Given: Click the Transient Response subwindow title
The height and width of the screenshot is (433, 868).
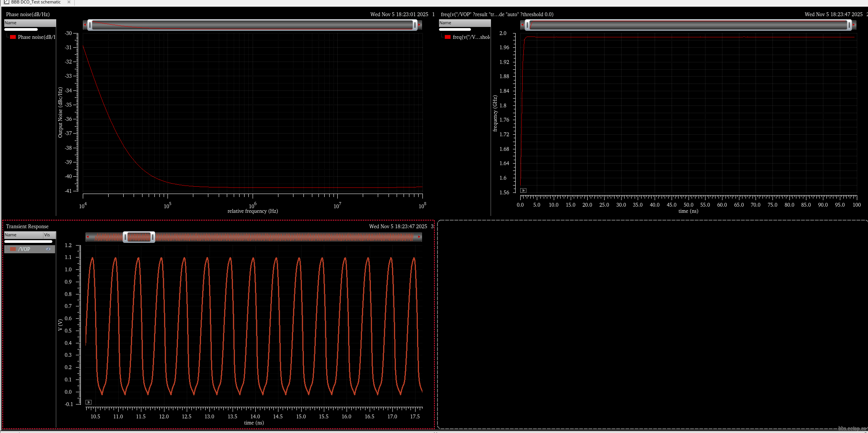Looking at the screenshot, I should click(27, 226).
